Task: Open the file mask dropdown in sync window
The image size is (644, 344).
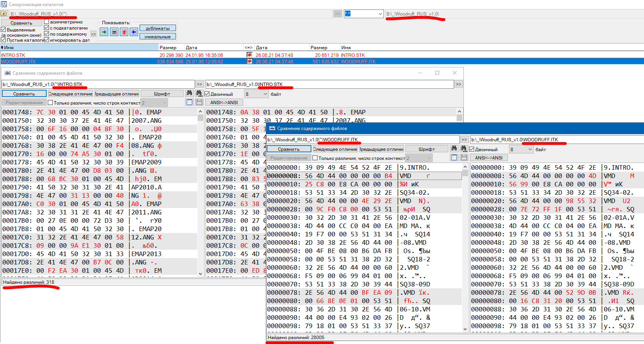Action: click(x=380, y=14)
